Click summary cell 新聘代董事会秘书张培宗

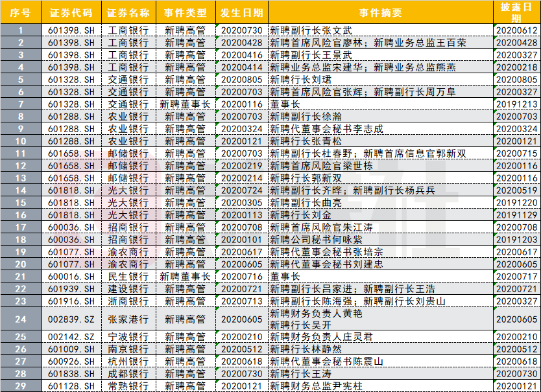coord(381,252)
